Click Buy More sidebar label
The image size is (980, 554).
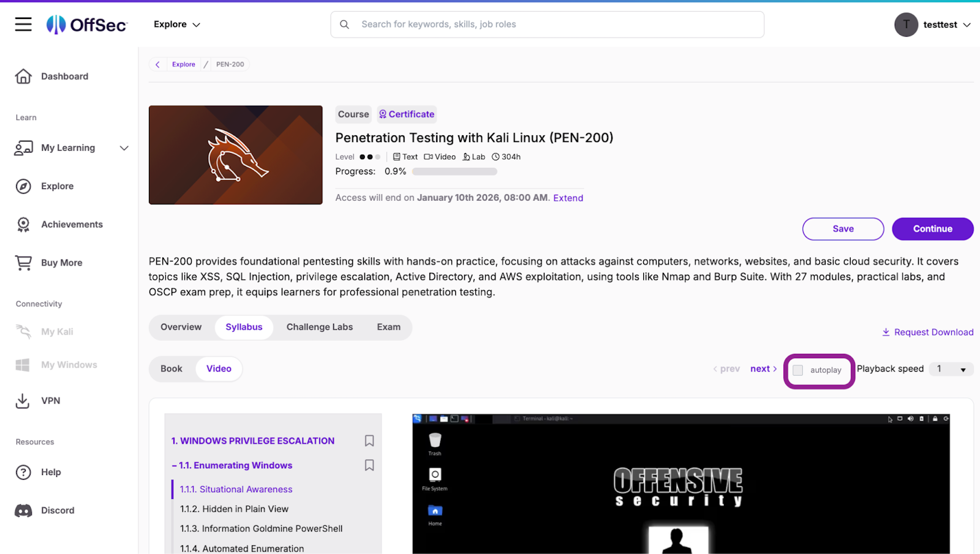(x=62, y=263)
